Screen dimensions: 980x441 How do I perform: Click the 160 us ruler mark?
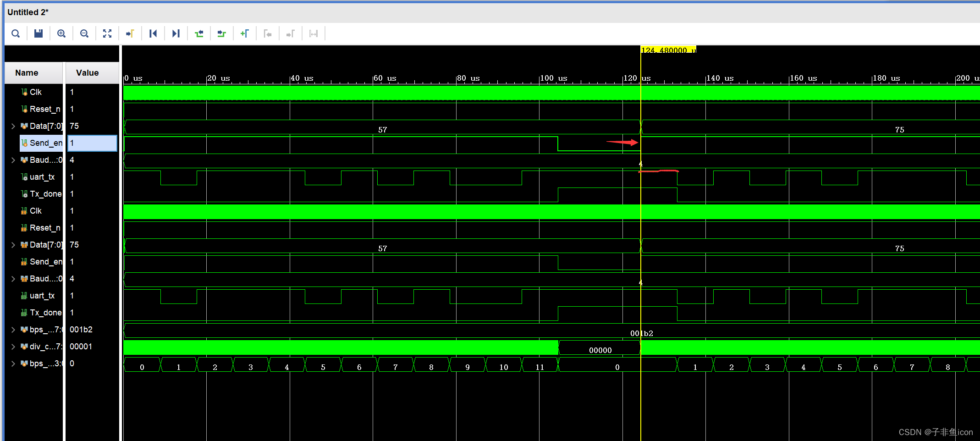tap(804, 78)
